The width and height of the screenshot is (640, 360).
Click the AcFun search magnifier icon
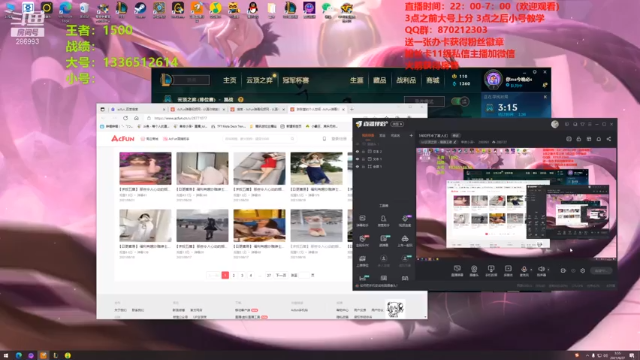(292, 139)
